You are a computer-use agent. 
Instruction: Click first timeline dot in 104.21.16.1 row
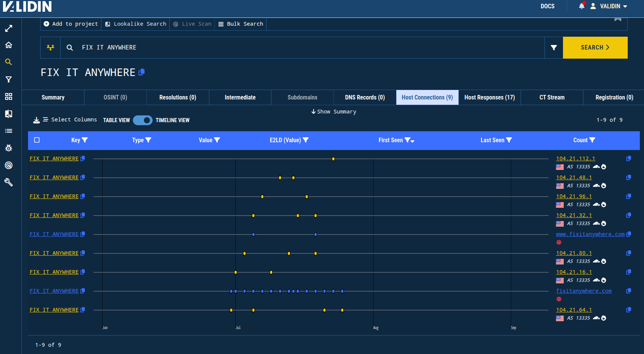235,272
